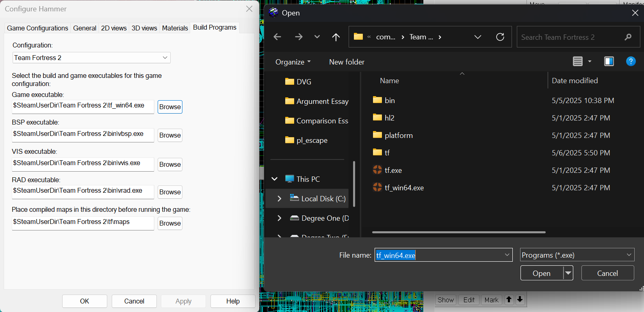Click the Mark button in Hammer window
Viewport: 644px width, 312px height.
[491, 300]
